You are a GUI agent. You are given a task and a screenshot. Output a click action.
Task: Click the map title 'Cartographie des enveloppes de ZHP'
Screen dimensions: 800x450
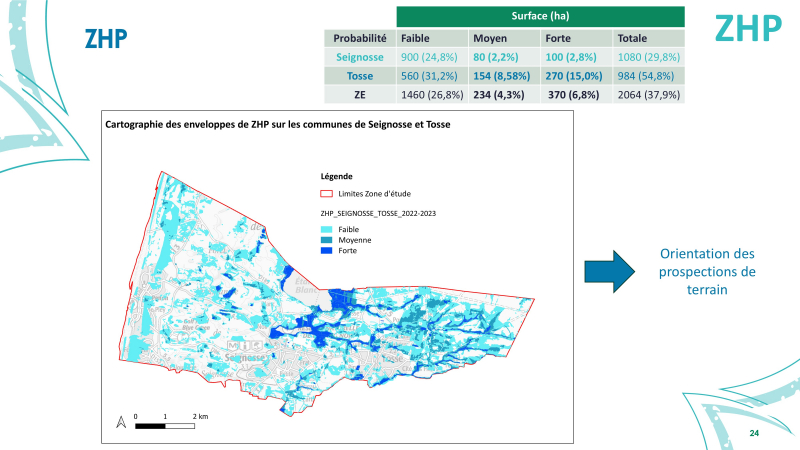[x=279, y=124]
